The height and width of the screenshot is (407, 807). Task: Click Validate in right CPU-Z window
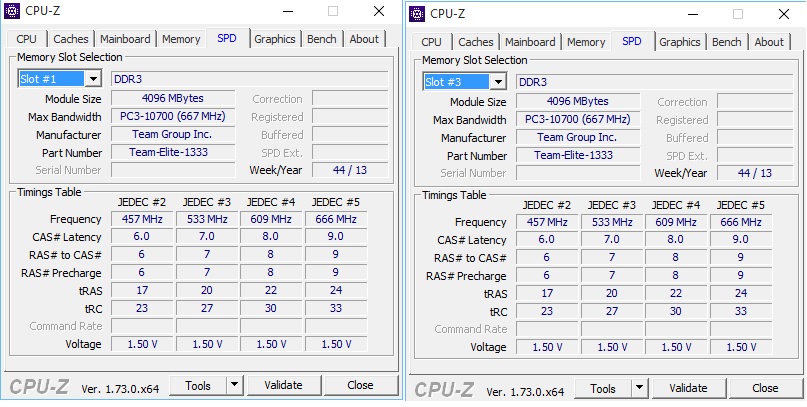(x=689, y=388)
